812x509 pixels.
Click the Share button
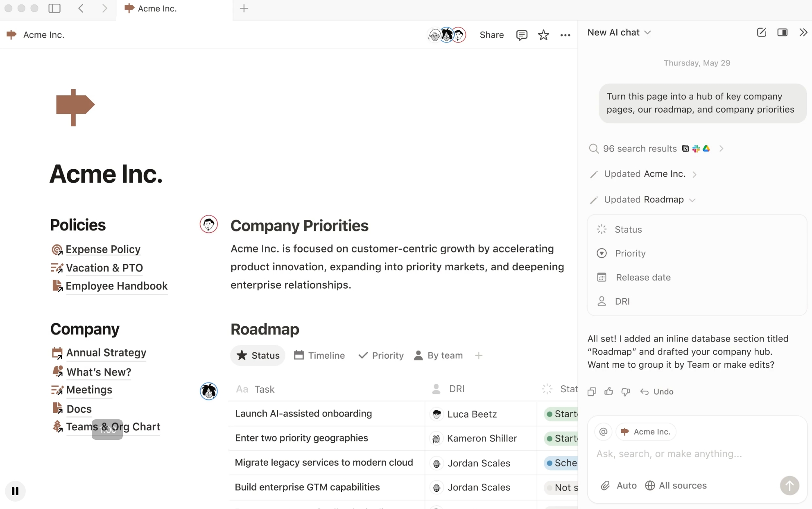point(492,35)
